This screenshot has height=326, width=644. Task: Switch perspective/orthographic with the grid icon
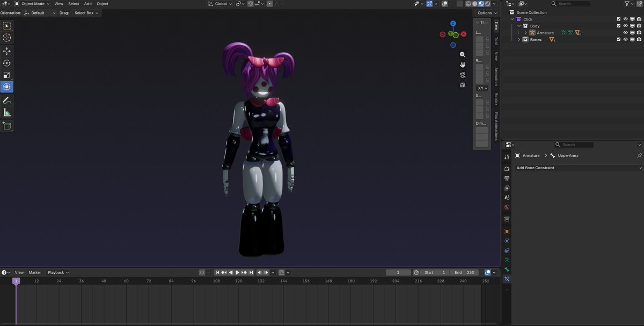pyautogui.click(x=463, y=85)
